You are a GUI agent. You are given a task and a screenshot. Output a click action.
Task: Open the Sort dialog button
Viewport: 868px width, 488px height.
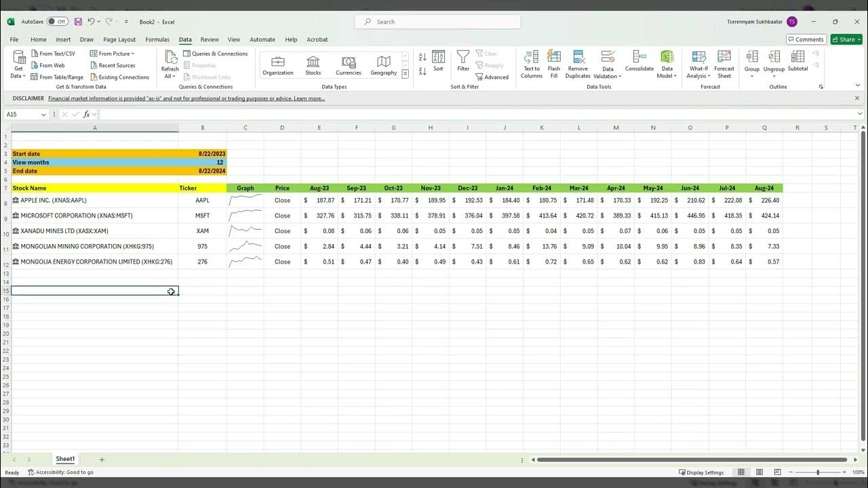coord(438,61)
